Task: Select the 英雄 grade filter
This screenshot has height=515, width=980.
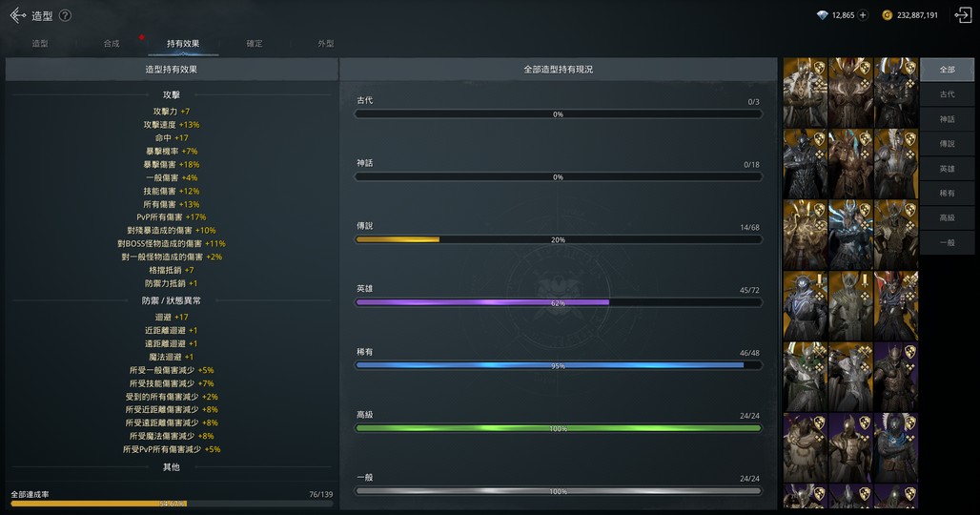Action: [x=947, y=169]
